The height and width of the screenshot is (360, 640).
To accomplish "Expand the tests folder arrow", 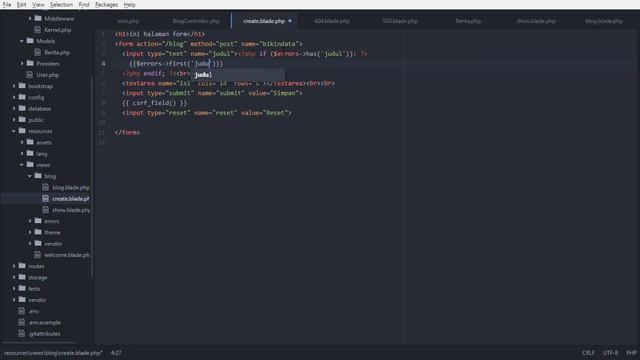I will coord(14,288).
